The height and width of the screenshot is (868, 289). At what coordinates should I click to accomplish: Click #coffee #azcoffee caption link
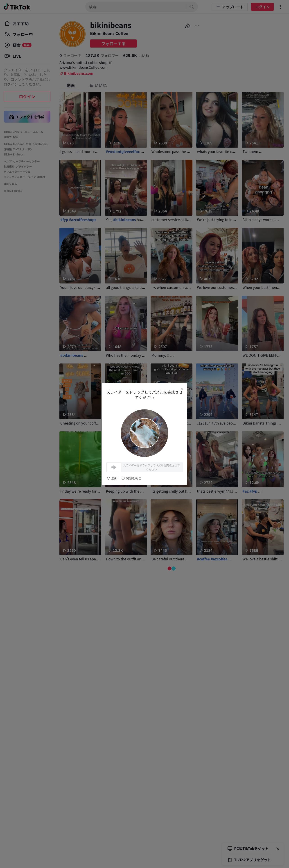coord(212,559)
